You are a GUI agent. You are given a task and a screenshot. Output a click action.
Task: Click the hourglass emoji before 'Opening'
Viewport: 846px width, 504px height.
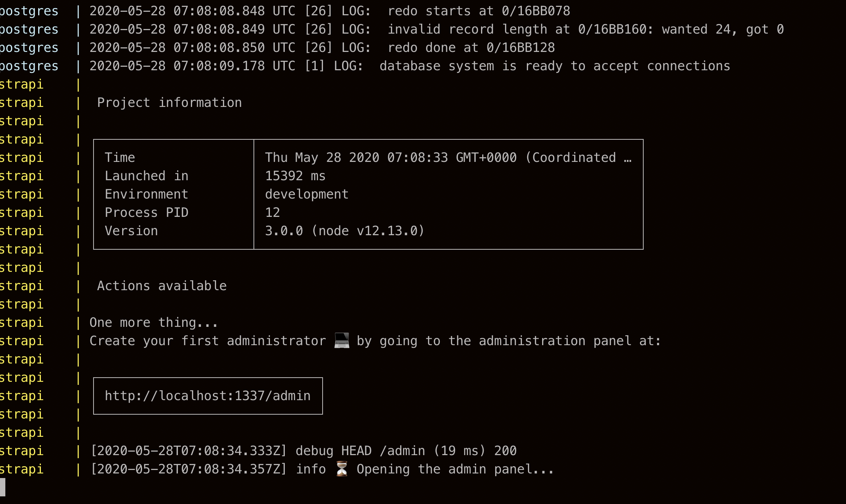tap(342, 469)
